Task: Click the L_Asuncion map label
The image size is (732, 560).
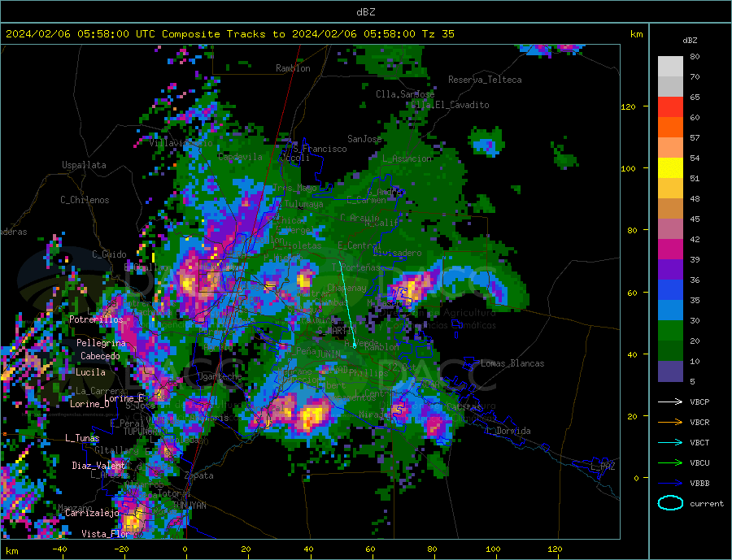Action: click(x=407, y=158)
